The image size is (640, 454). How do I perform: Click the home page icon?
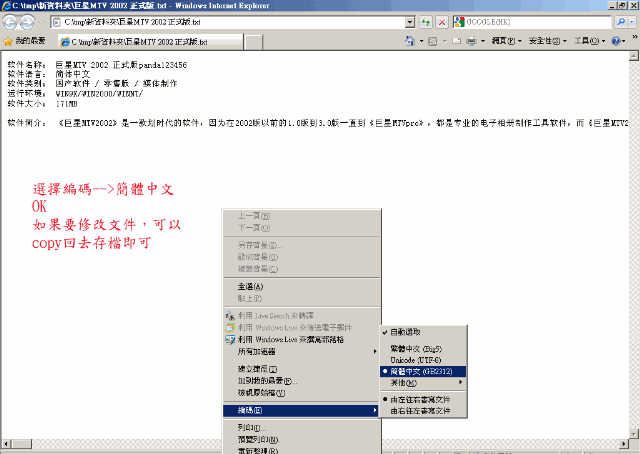tap(411, 42)
